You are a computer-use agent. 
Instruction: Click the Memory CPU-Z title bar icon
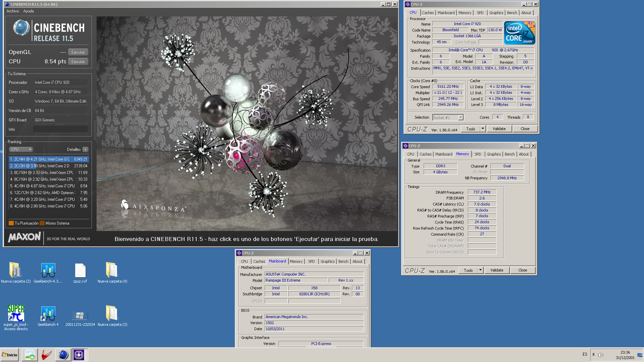406,146
